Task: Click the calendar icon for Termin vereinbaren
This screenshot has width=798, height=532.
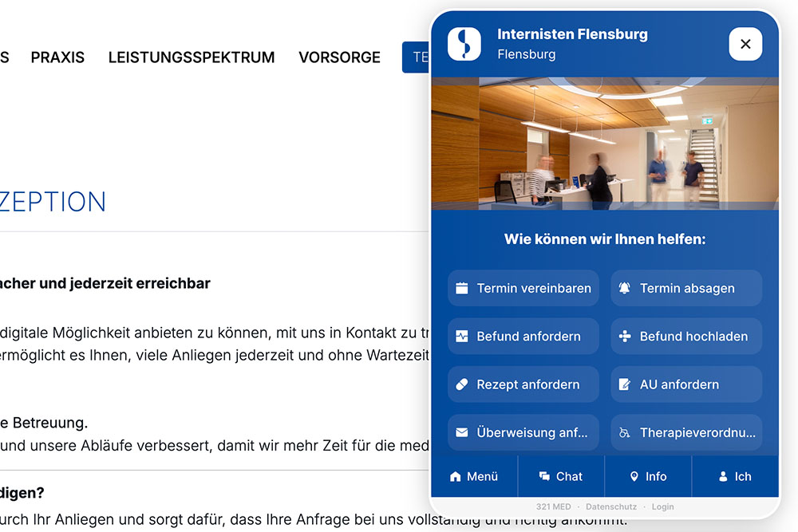Action: click(x=462, y=289)
